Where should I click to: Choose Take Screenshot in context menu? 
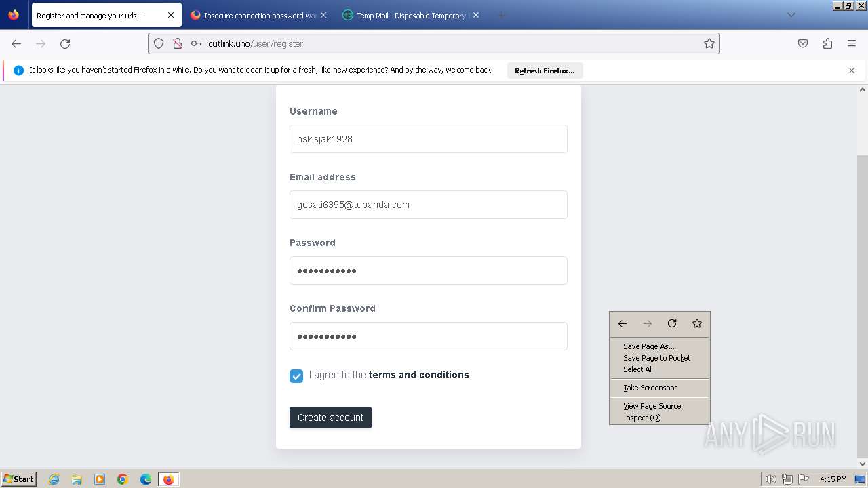click(x=659, y=388)
